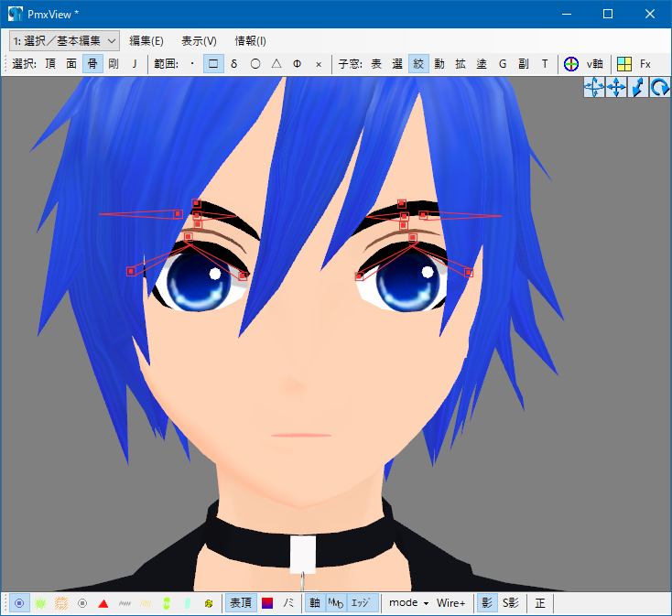Toggle yellow joint display icon
This screenshot has height=616, width=672.
tap(209, 603)
